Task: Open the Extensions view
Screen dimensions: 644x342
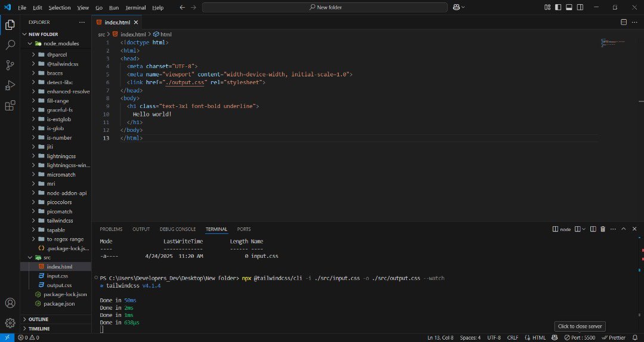Action: point(10,106)
